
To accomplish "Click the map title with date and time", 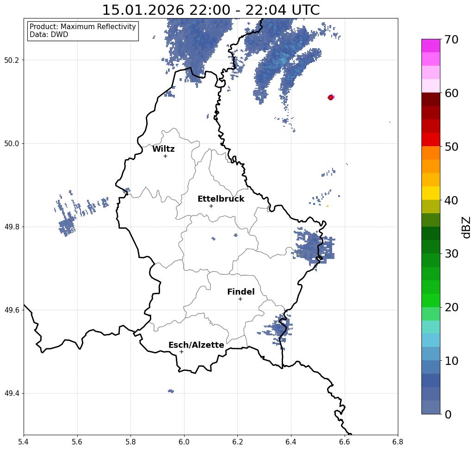I will click(210, 10).
